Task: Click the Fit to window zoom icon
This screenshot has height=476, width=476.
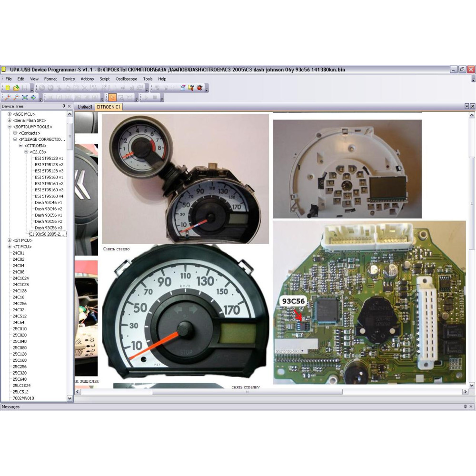Action: 25,98
